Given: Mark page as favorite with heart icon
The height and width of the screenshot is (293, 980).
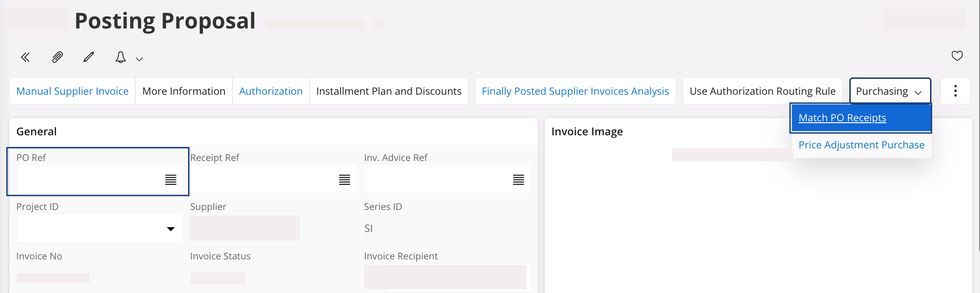Looking at the screenshot, I should click(x=957, y=56).
